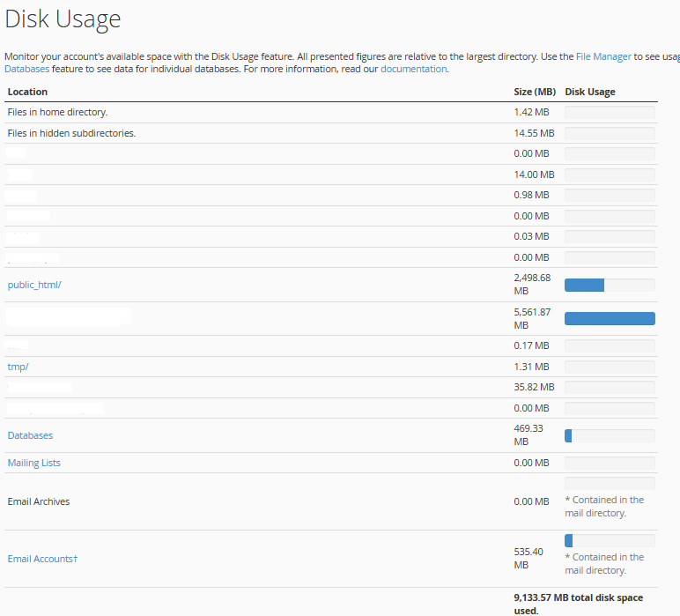Select the 2,498.68 MB size value
680x616 pixels.
532,284
